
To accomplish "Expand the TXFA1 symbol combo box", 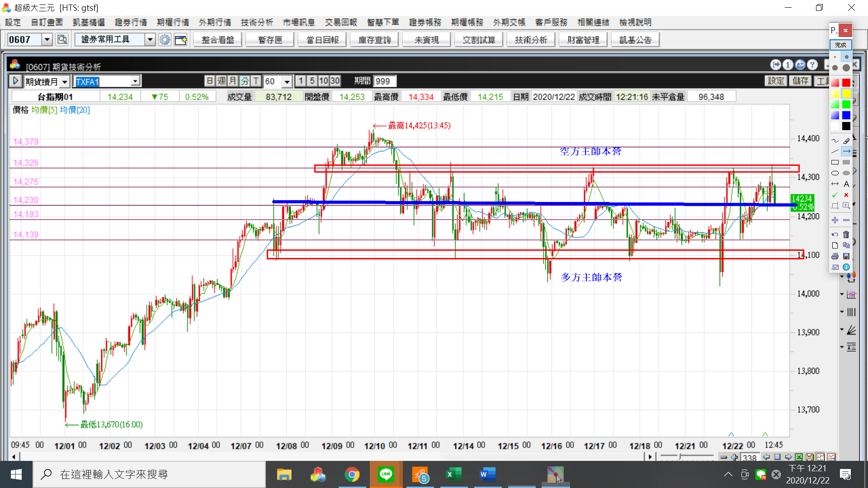I will [x=135, y=81].
